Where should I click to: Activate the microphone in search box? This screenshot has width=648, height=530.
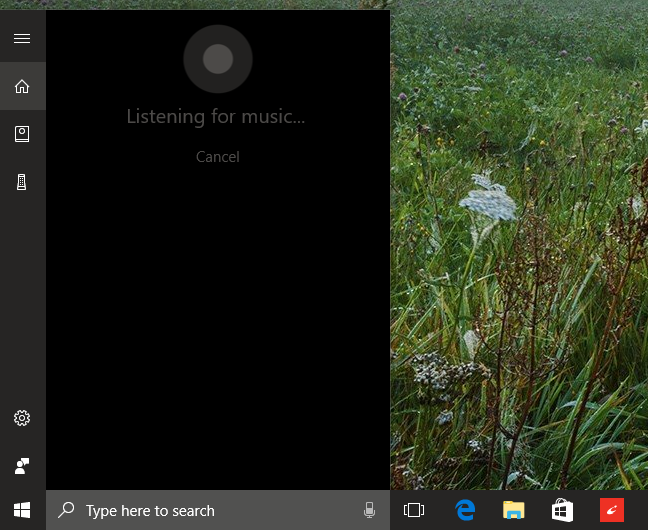369,510
